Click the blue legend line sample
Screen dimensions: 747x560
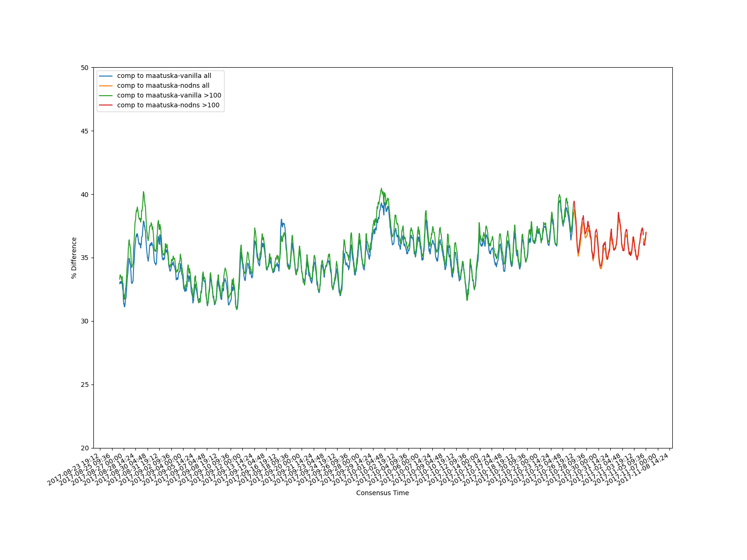[x=106, y=76]
